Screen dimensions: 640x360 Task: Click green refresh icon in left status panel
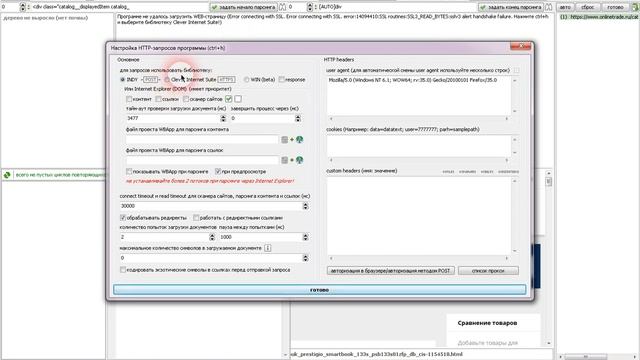point(7,175)
